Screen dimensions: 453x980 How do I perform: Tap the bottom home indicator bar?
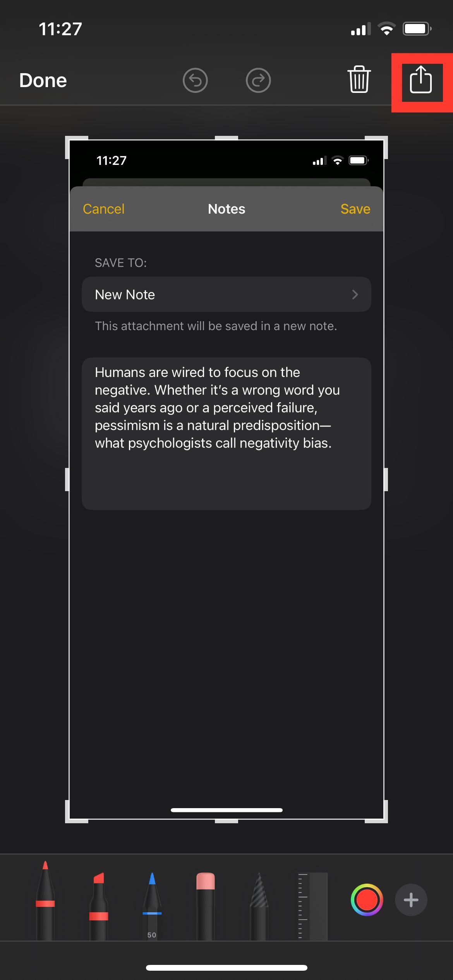pos(226,968)
